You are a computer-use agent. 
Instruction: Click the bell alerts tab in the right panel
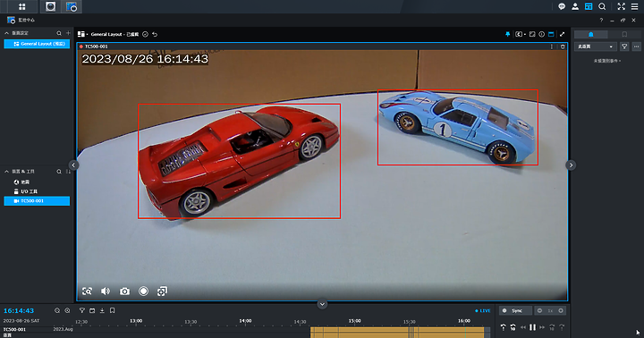click(x=590, y=35)
